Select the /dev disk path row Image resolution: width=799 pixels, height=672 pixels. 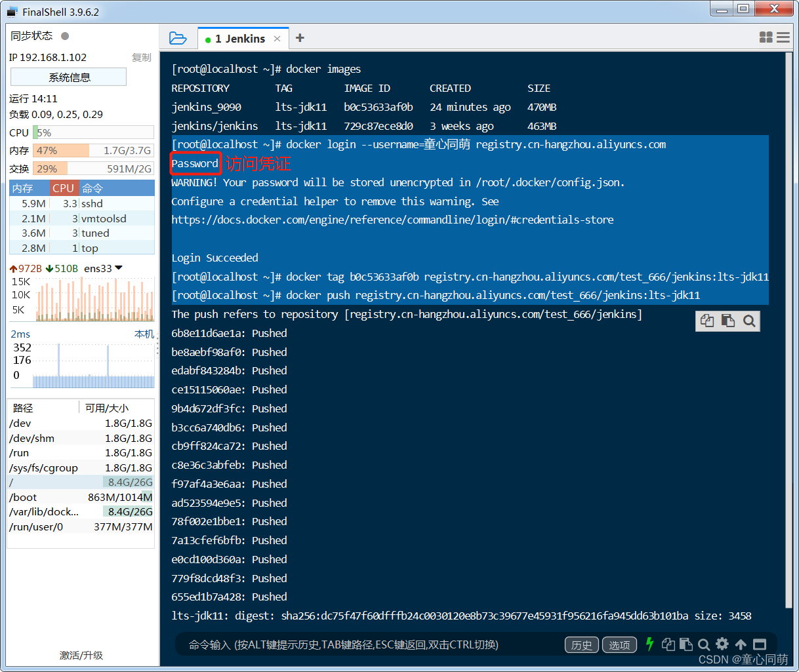81,423
